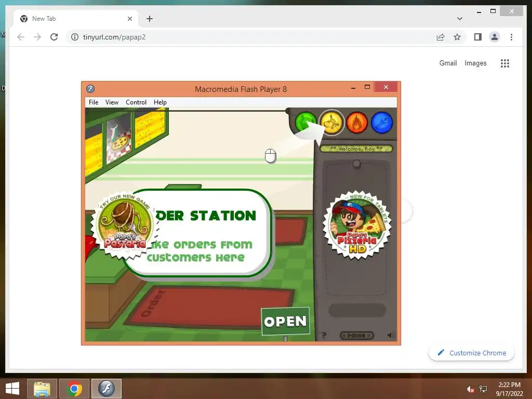Viewport: 532px width, 399px height.
Task: View site information icon in address bar
Action: [x=75, y=37]
